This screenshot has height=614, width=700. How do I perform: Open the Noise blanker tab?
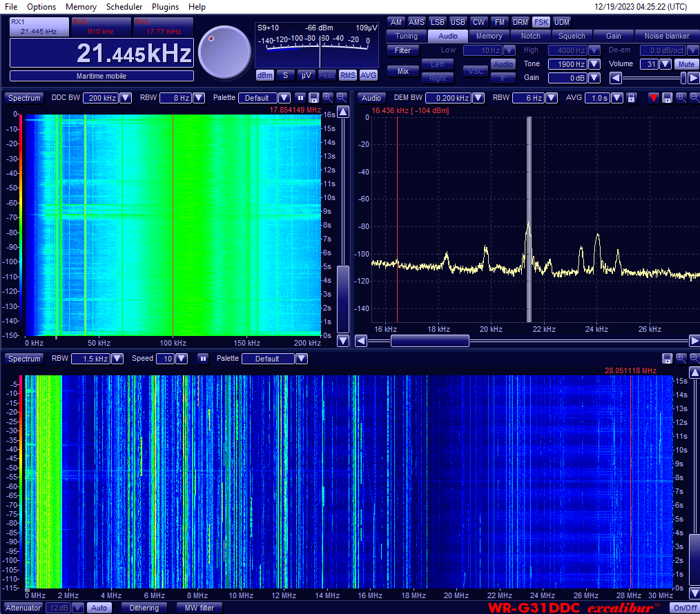click(666, 36)
